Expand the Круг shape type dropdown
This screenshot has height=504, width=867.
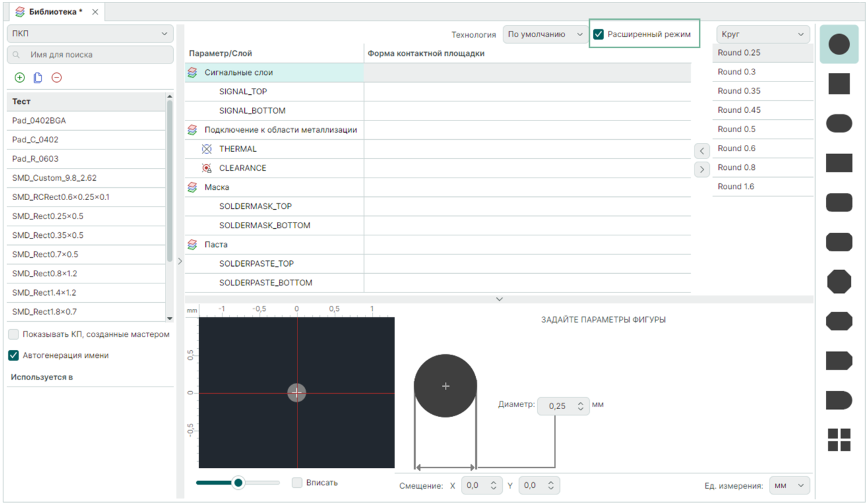click(762, 35)
